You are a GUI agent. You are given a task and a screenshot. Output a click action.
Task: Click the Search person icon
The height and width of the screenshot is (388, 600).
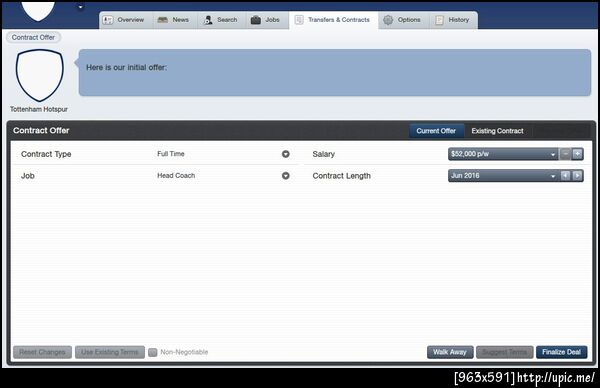pyautogui.click(x=208, y=20)
